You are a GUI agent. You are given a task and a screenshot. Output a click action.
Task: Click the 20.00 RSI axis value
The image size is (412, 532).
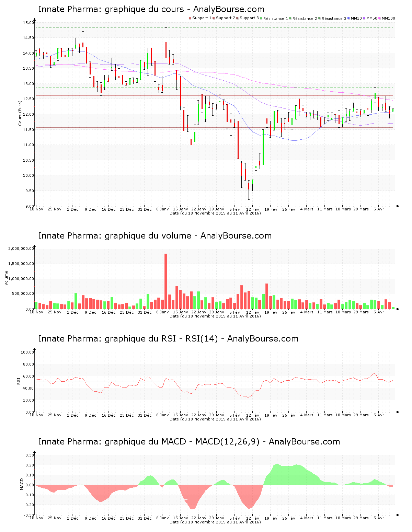(28, 400)
